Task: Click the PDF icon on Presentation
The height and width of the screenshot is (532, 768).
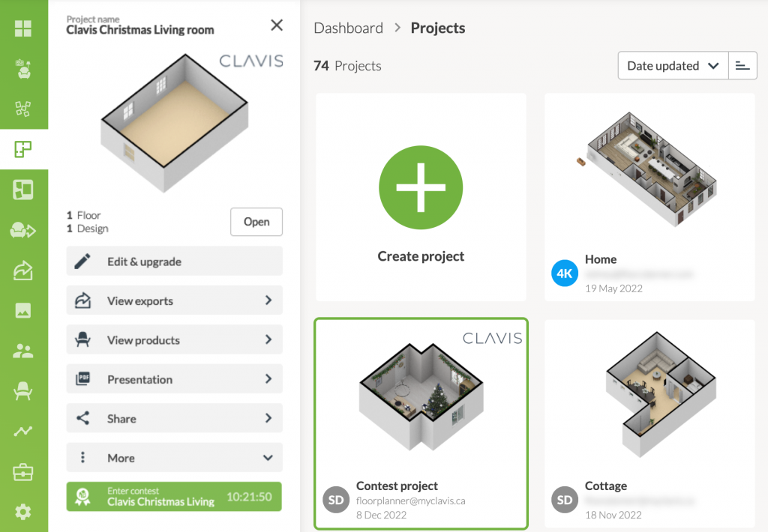Action: tap(82, 379)
